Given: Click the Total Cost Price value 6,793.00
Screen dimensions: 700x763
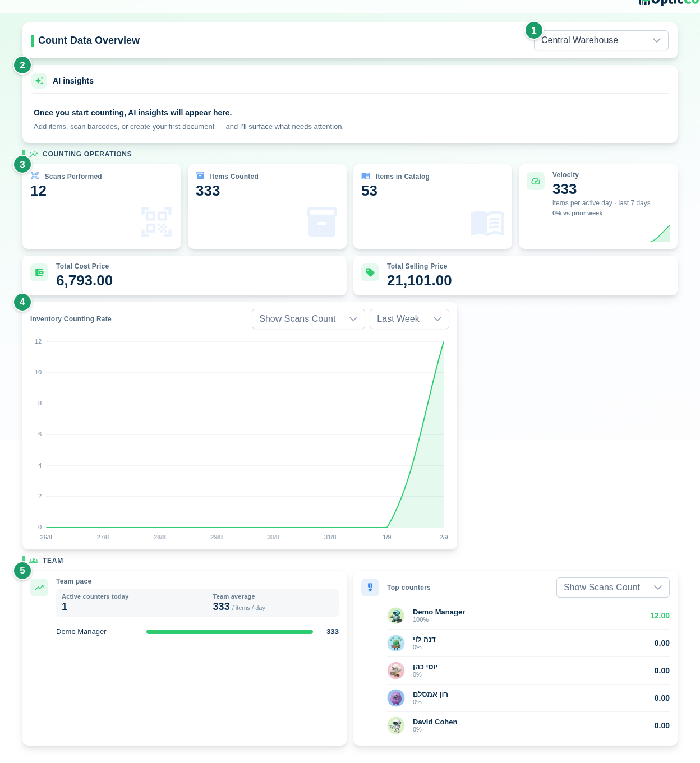Looking at the screenshot, I should click(84, 281).
